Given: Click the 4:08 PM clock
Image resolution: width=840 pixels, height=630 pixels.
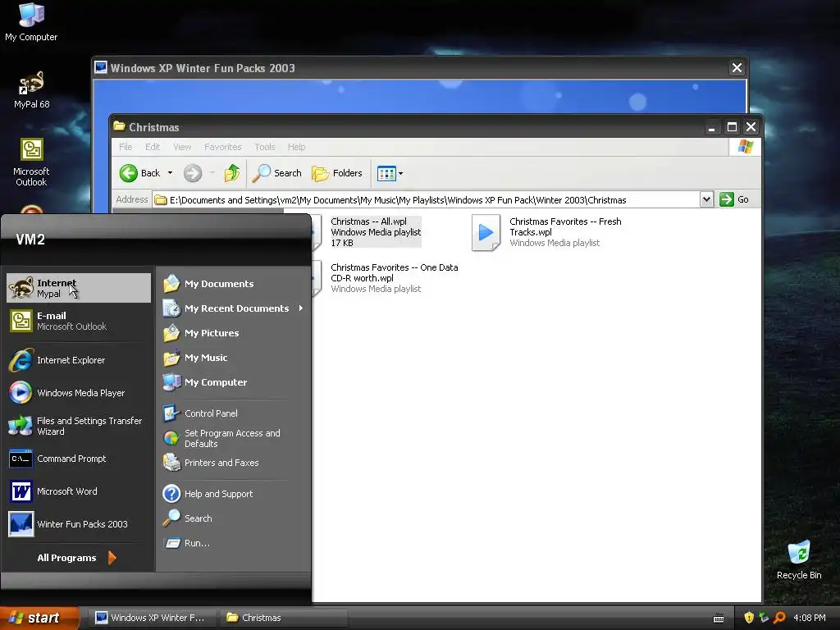Looking at the screenshot, I should pyautogui.click(x=809, y=618).
